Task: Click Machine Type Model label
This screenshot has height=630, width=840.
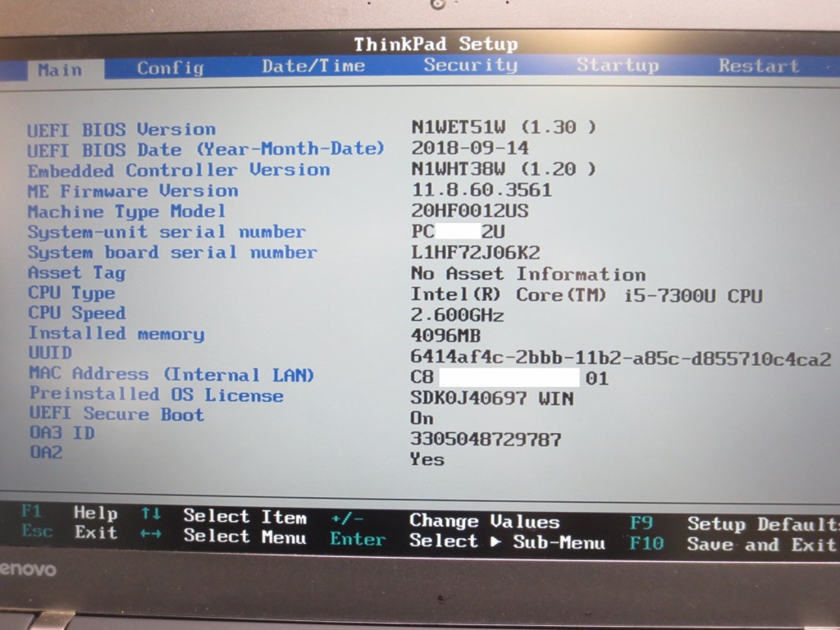Action: pos(126,212)
